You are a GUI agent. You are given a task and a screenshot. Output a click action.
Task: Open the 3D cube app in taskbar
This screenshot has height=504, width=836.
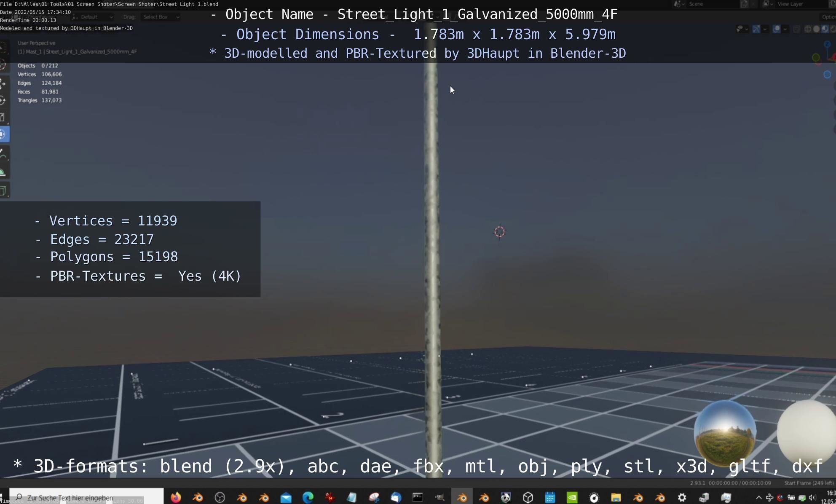point(528,498)
